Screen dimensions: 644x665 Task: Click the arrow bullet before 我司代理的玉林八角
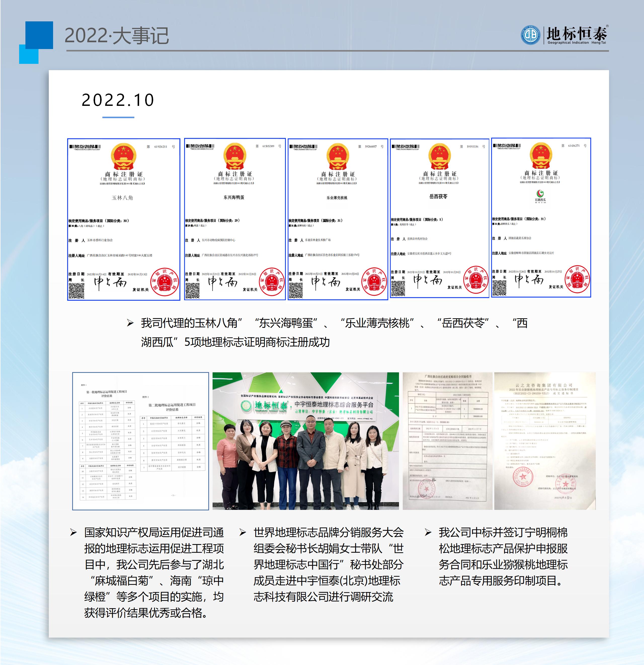(x=130, y=323)
